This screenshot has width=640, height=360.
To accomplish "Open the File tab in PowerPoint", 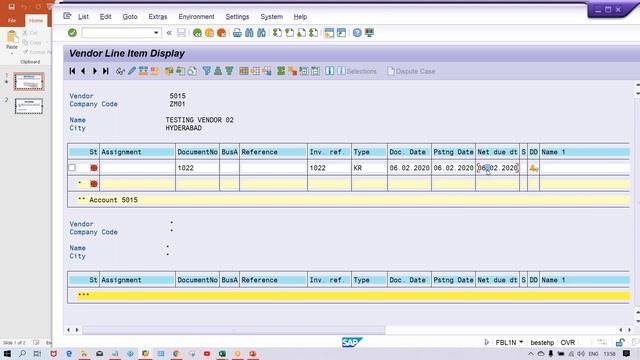I will (x=12, y=20).
